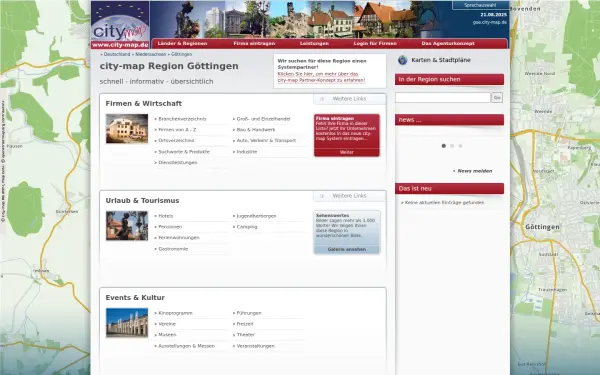The width and height of the screenshot is (600, 375).
Task: Open Gastronomie link
Action: (x=173, y=249)
